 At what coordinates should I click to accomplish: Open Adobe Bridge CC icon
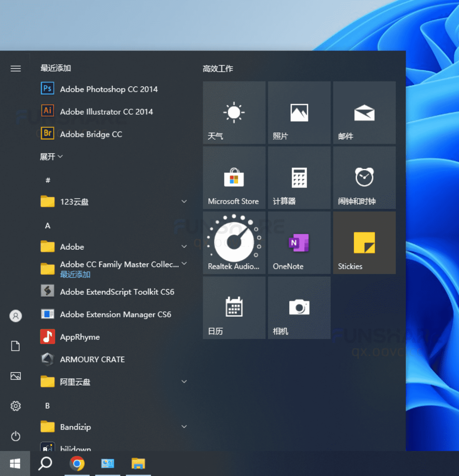[47, 134]
